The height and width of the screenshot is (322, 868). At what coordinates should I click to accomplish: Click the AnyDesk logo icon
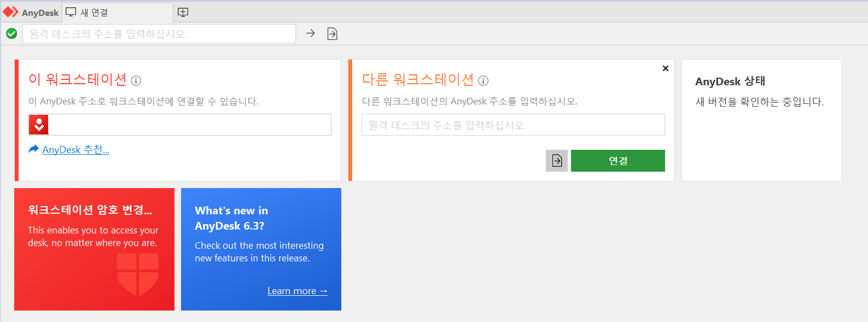tap(10, 12)
